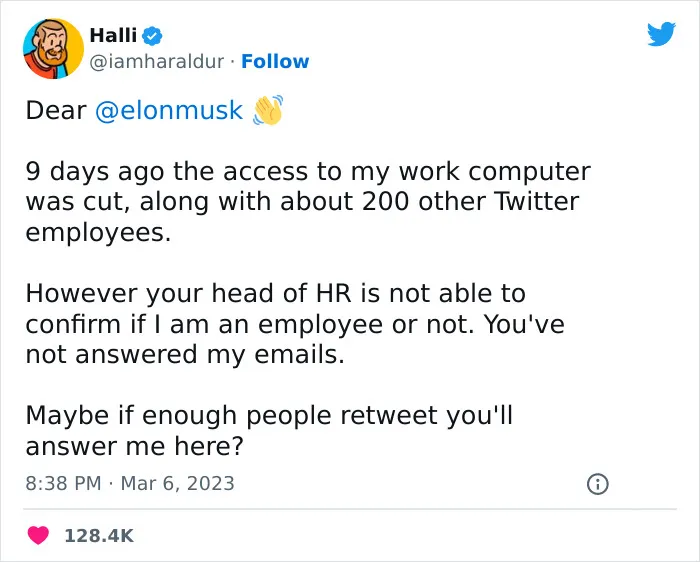700x562 pixels.
Task: Click the Twitter bird logo
Action: point(661,34)
